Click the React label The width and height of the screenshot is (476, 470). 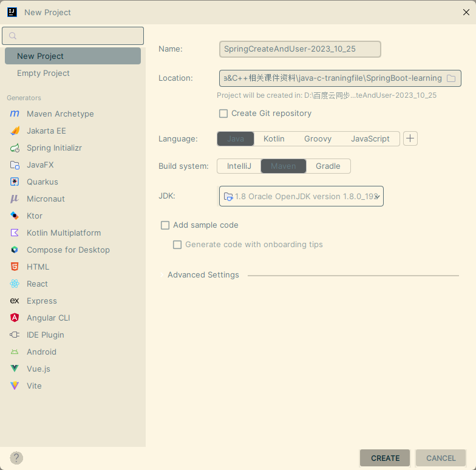tap(38, 284)
